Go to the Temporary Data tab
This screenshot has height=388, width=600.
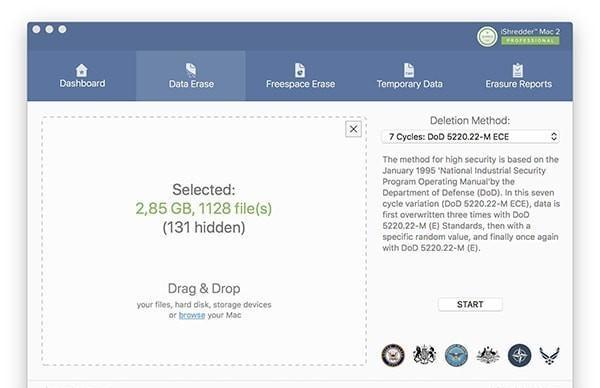409,76
